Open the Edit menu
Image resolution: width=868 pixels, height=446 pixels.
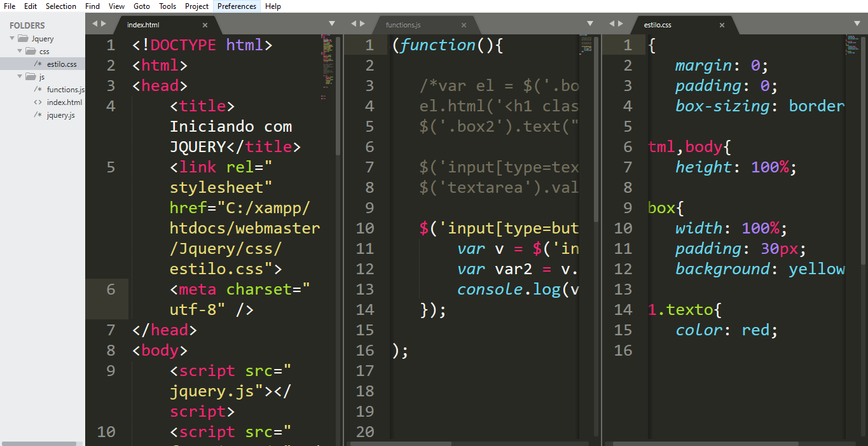coord(31,6)
